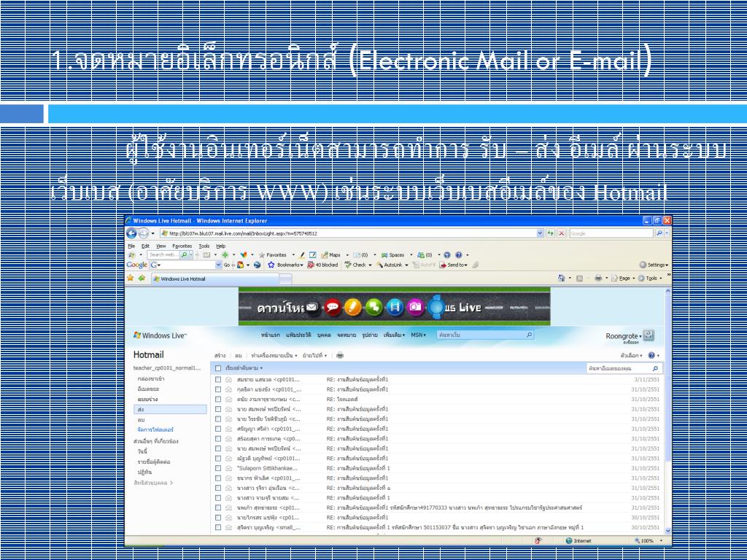Check the box for the 3/11/2551 message
Screen dimensions: 747x560
tap(217, 379)
